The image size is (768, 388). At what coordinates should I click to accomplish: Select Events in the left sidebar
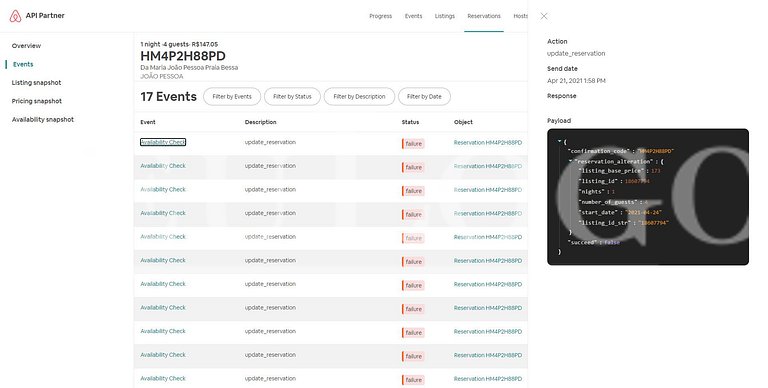(23, 64)
